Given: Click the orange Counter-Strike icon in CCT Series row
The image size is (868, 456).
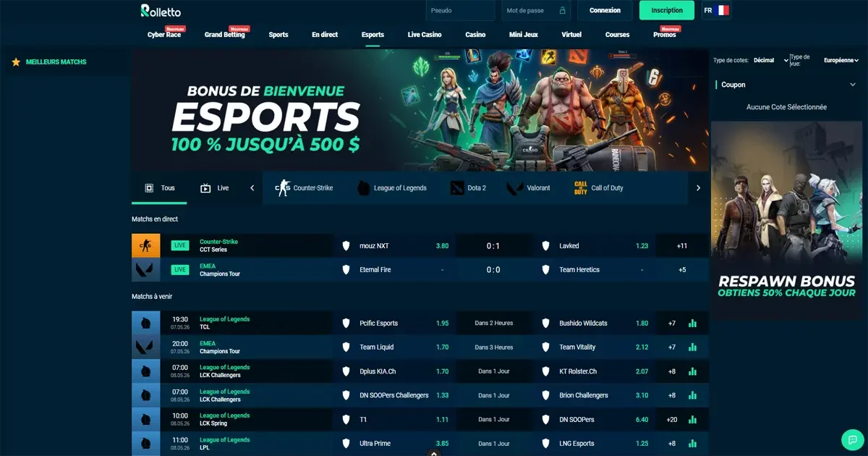Looking at the screenshot, I should (145, 246).
